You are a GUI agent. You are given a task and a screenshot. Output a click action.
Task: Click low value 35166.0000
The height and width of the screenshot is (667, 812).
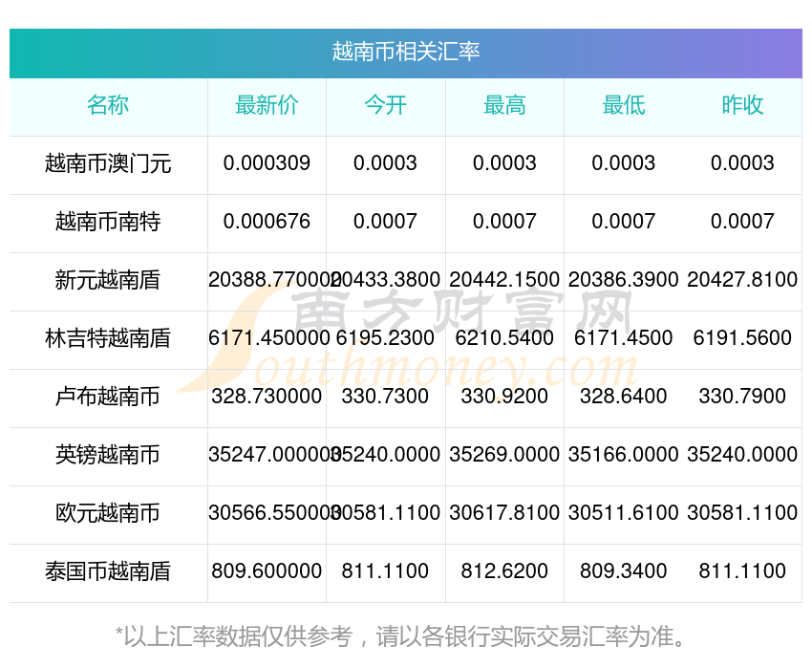pos(624,455)
